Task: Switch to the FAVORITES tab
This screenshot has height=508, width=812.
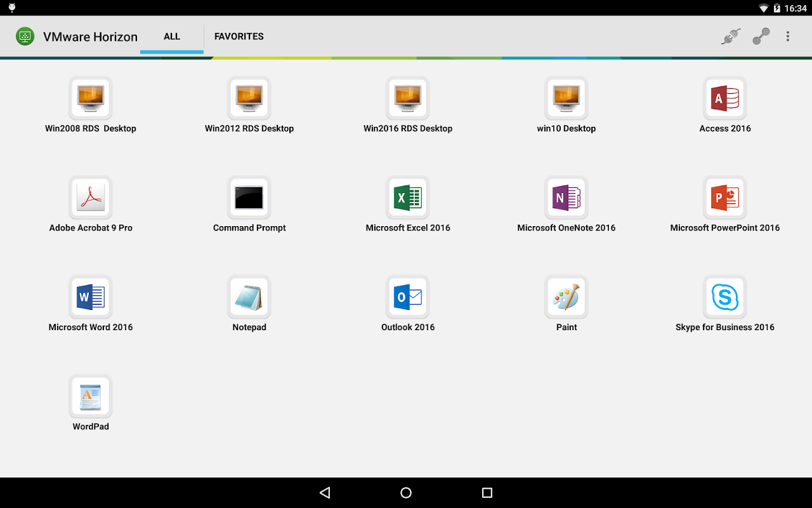Action: 239,37
